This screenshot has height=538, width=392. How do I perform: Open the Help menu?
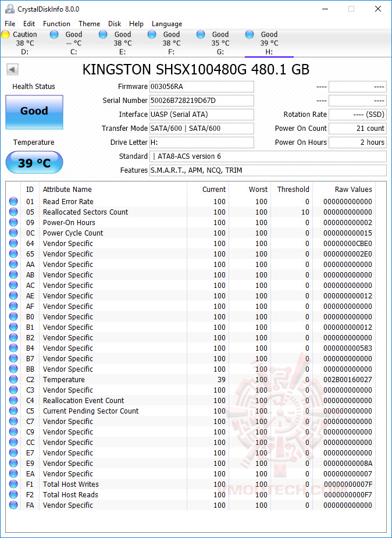click(136, 24)
